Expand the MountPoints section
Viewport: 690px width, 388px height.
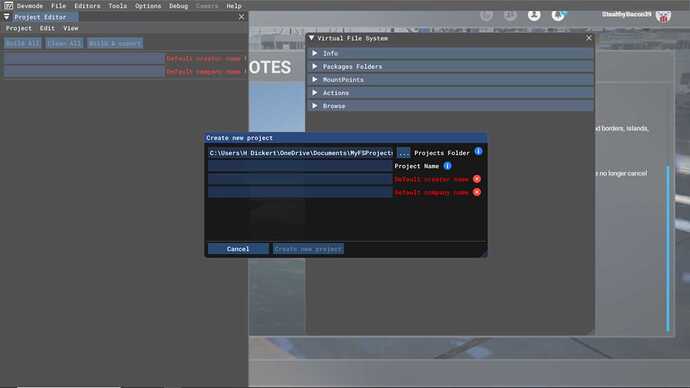coord(450,80)
